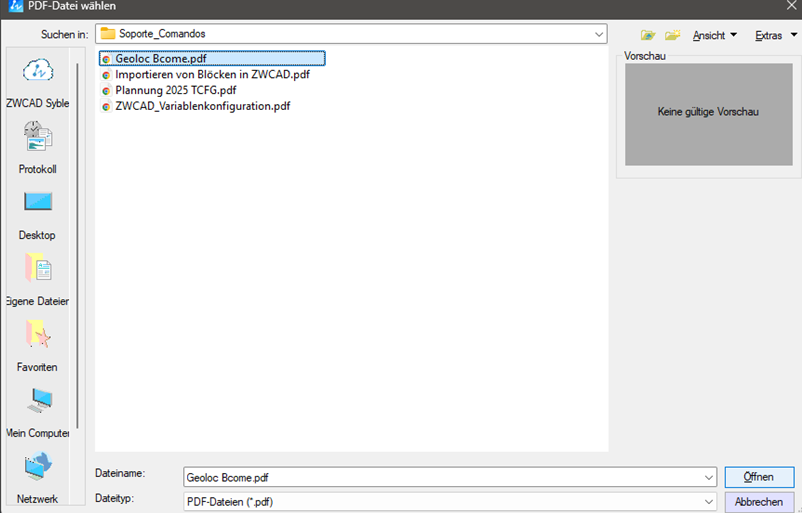Click the sidebar places scrollbar
The width and height of the screenshot is (802, 513).
pyautogui.click(x=78, y=250)
